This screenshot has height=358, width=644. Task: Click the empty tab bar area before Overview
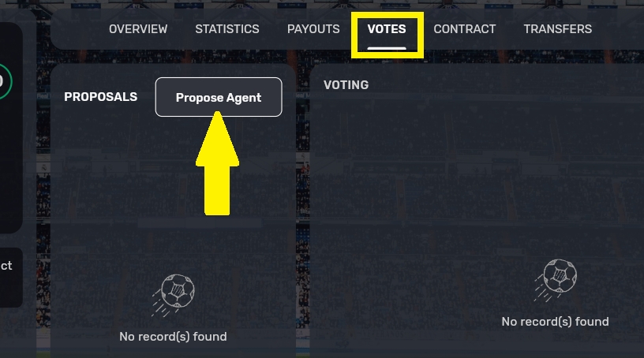tap(79, 29)
